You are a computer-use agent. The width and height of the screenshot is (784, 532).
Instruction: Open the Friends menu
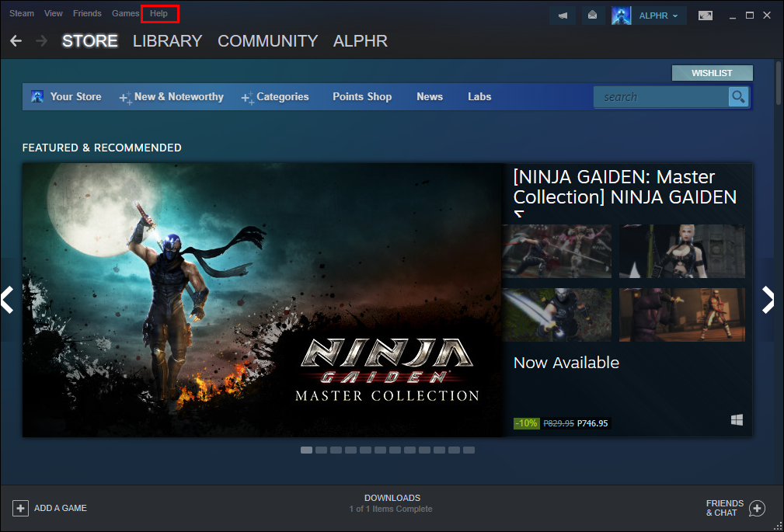point(87,13)
